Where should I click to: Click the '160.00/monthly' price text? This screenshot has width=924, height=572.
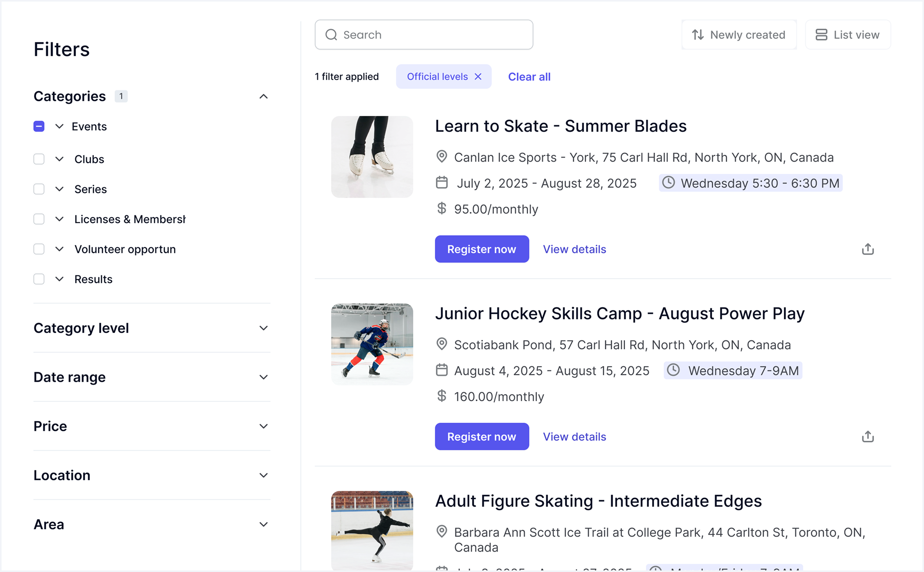point(499,396)
